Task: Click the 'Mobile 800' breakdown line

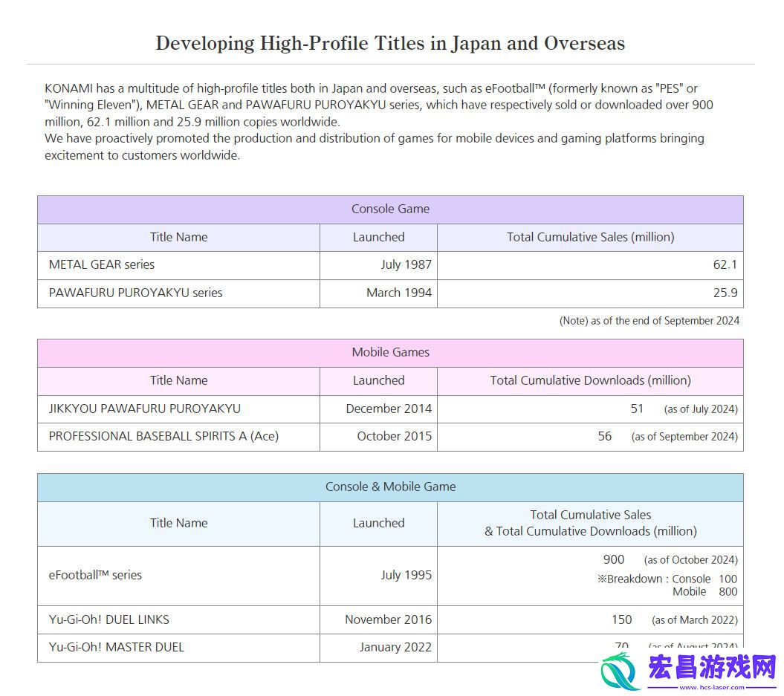Action: [x=705, y=592]
